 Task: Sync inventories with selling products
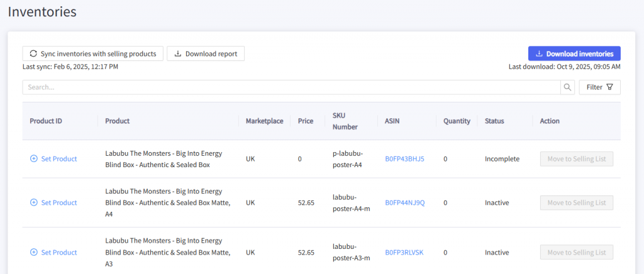93,53
